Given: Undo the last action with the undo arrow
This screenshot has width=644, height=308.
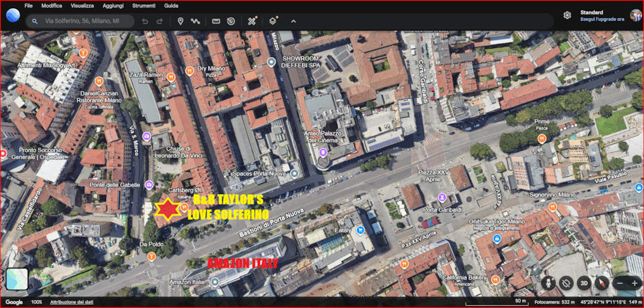Looking at the screenshot, I should click(145, 22).
